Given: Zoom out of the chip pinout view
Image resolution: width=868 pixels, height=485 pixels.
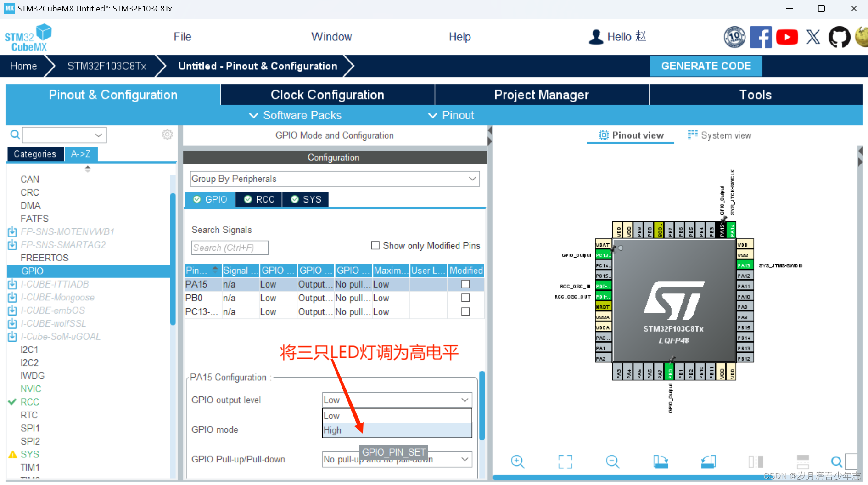Looking at the screenshot, I should [612, 462].
